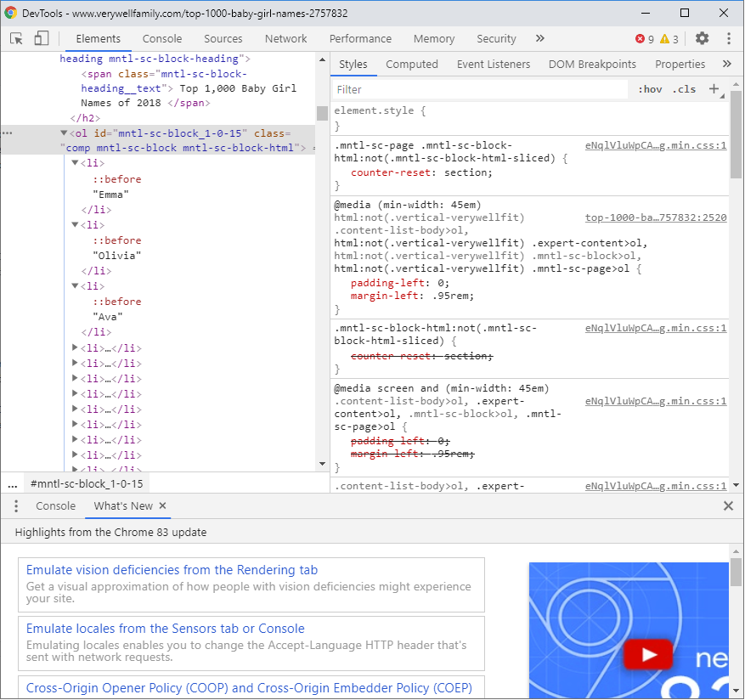Close the What's New tab
Viewport: 745px width, 700px height.
(x=162, y=505)
